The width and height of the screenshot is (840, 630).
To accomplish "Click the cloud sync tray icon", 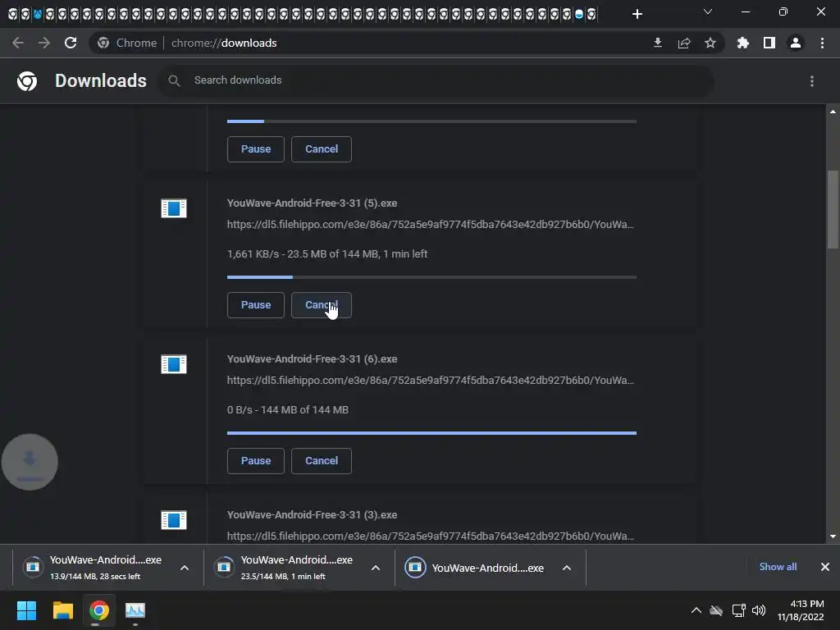I will [716, 610].
